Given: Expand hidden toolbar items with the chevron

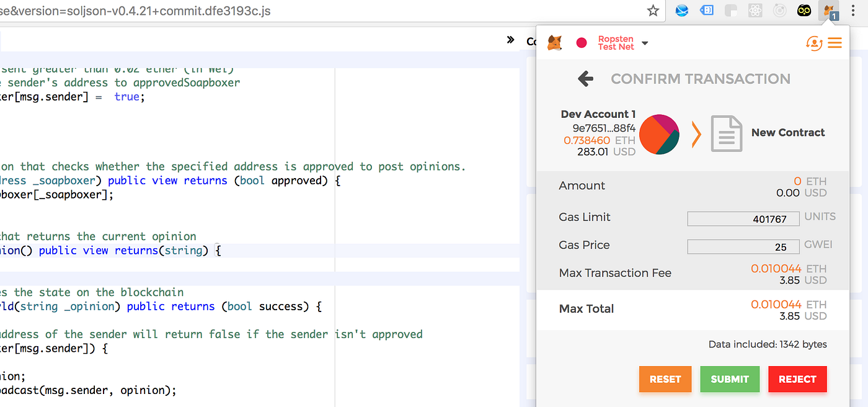Looking at the screenshot, I should (x=510, y=39).
